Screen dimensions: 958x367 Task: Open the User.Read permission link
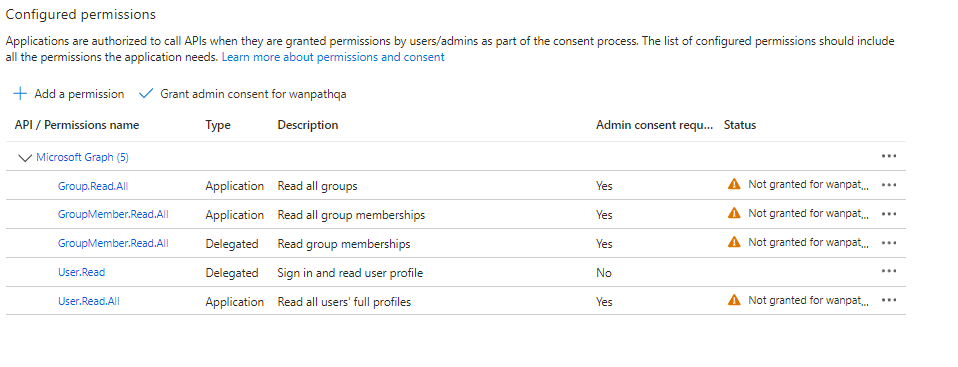81,272
